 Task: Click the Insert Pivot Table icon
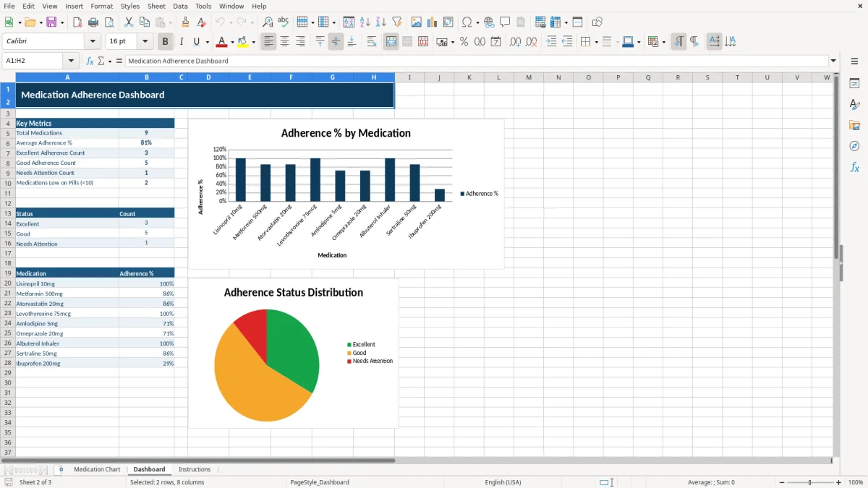pyautogui.click(x=448, y=22)
